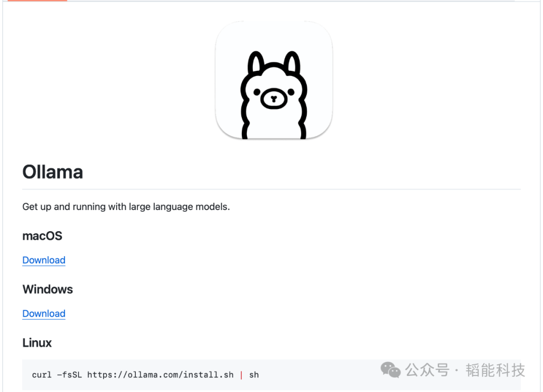The image size is (543, 392).
Task: Click the tagline about large language models
Action: click(126, 207)
